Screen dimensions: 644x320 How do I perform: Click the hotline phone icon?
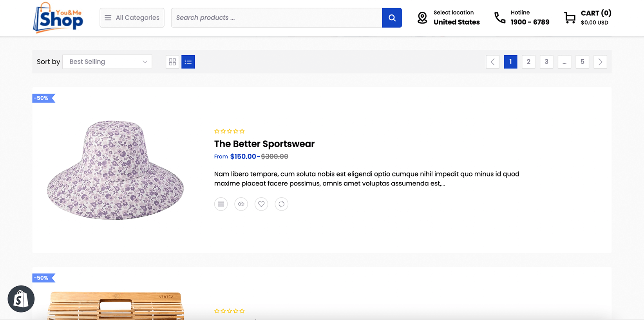[x=500, y=18]
